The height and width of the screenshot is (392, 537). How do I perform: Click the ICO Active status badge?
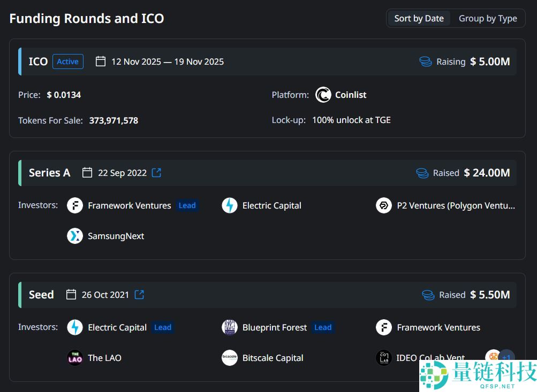pyautogui.click(x=68, y=62)
